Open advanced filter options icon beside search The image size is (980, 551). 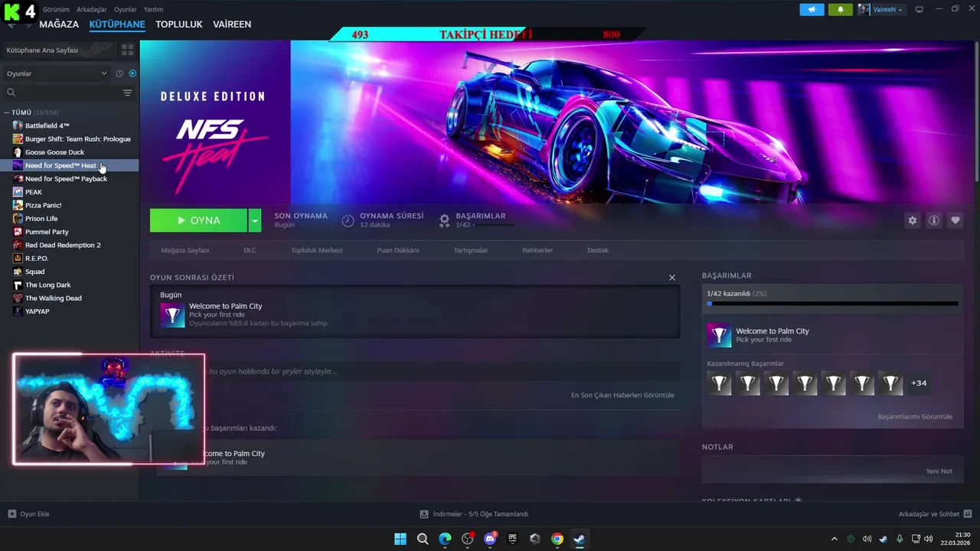click(127, 93)
